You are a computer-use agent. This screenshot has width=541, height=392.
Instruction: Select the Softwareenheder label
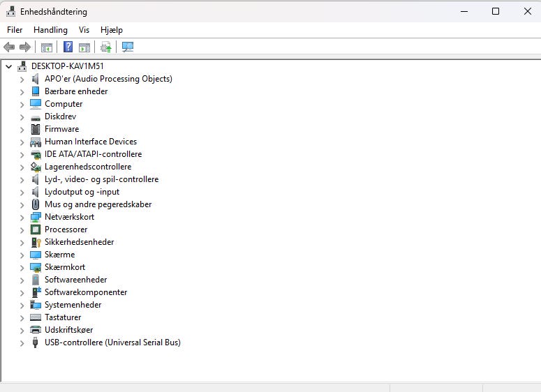coord(75,280)
